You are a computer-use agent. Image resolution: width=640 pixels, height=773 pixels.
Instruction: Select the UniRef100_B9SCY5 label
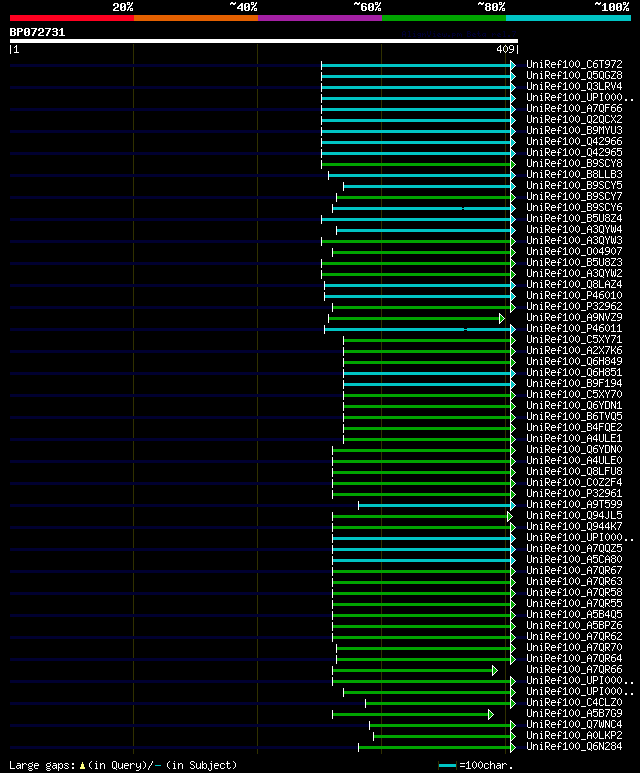[574, 185]
